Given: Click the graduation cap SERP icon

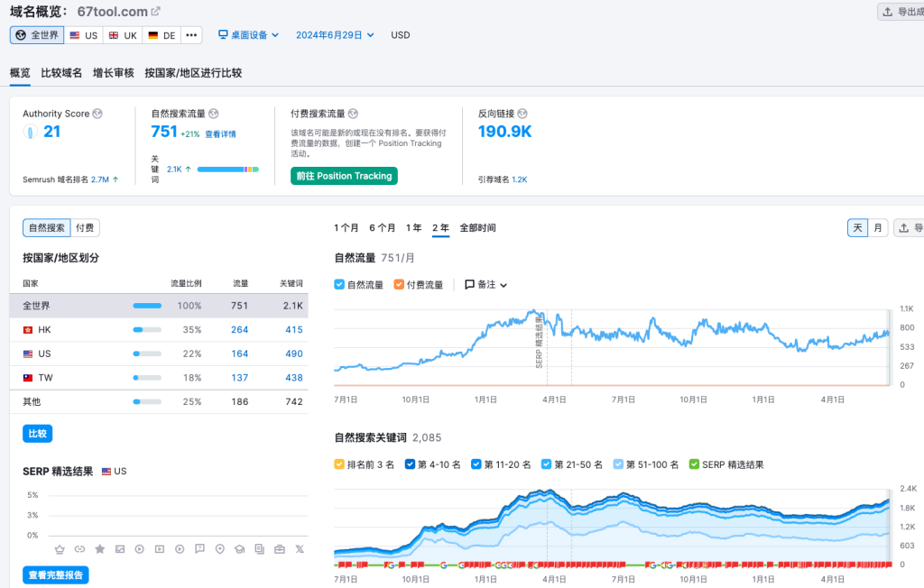Looking at the screenshot, I should point(240,549).
